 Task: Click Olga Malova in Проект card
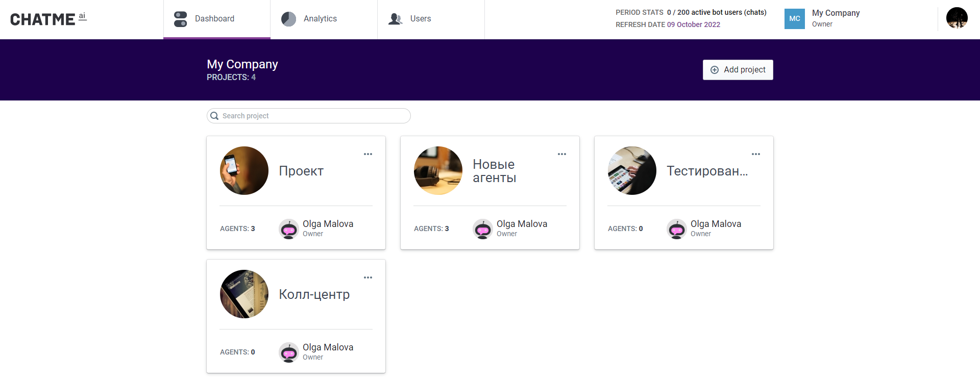[x=328, y=224]
